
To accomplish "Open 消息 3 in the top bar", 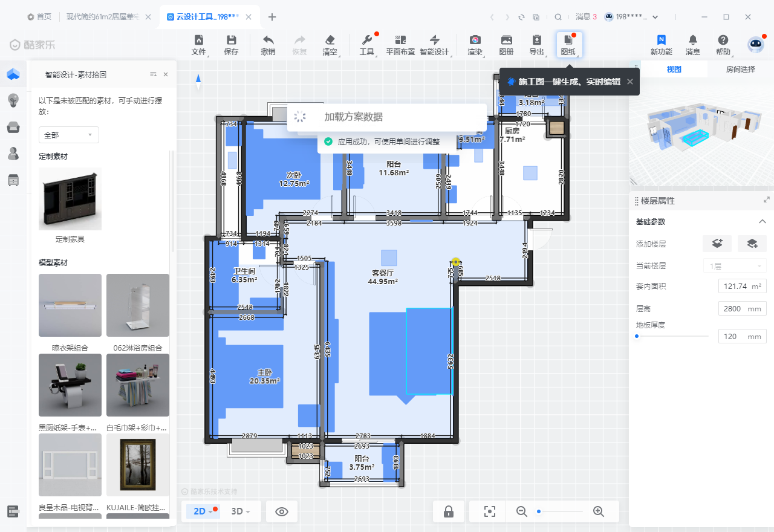I will click(x=586, y=17).
